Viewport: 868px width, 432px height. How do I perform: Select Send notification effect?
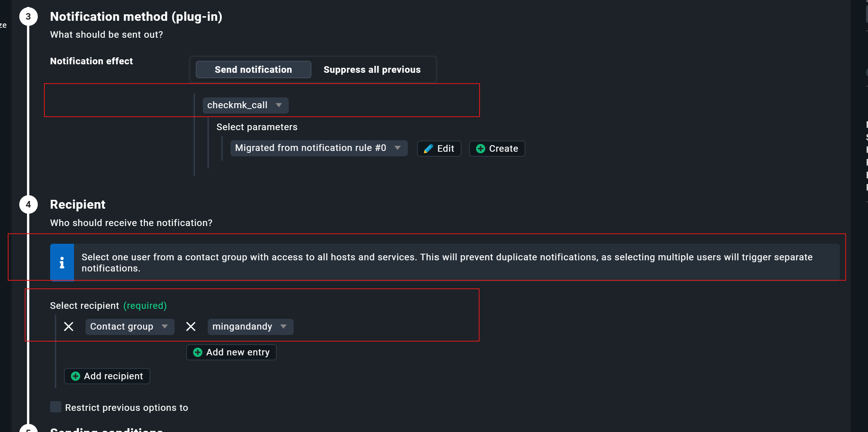(x=253, y=70)
